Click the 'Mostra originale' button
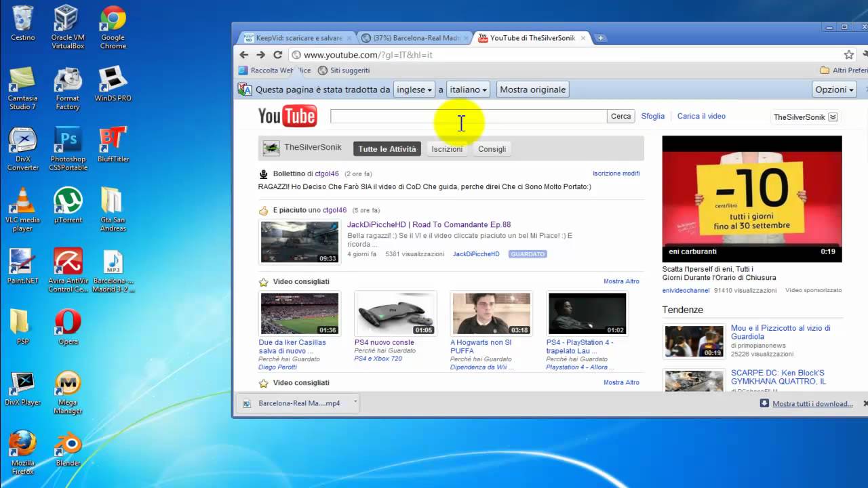The height and width of the screenshot is (488, 868). pyautogui.click(x=532, y=89)
